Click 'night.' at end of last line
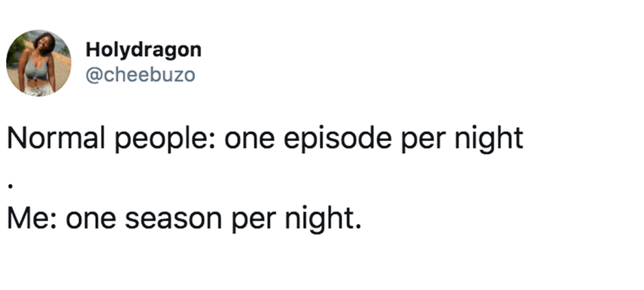The width and height of the screenshot is (644, 290). pos(323,219)
